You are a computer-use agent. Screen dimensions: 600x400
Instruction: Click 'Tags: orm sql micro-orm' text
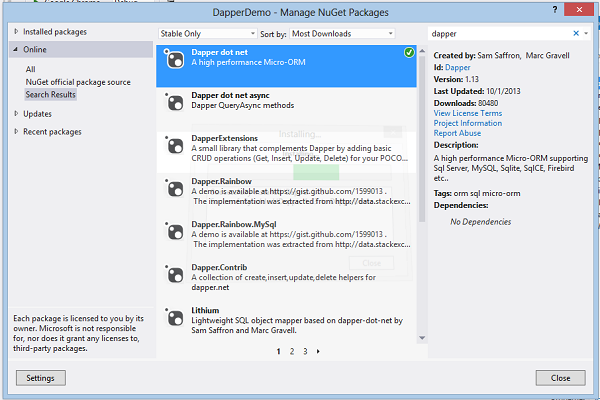(x=477, y=193)
